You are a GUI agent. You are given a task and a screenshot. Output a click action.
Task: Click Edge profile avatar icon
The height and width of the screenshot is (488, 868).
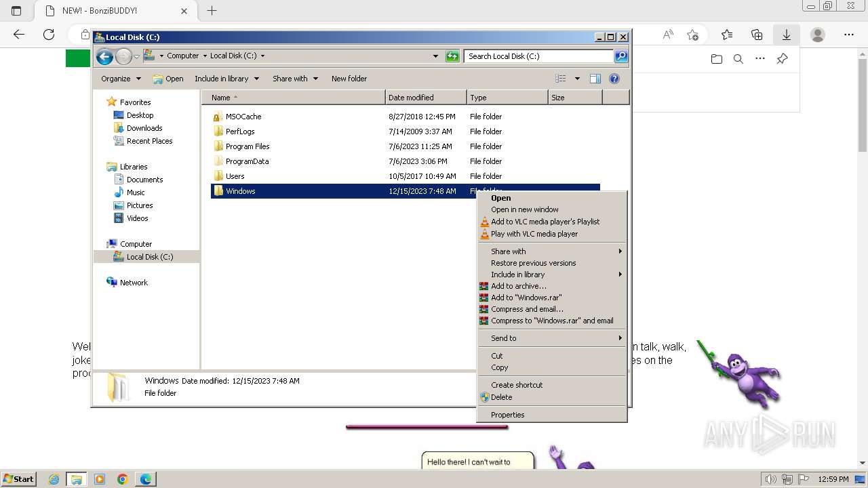818,35
